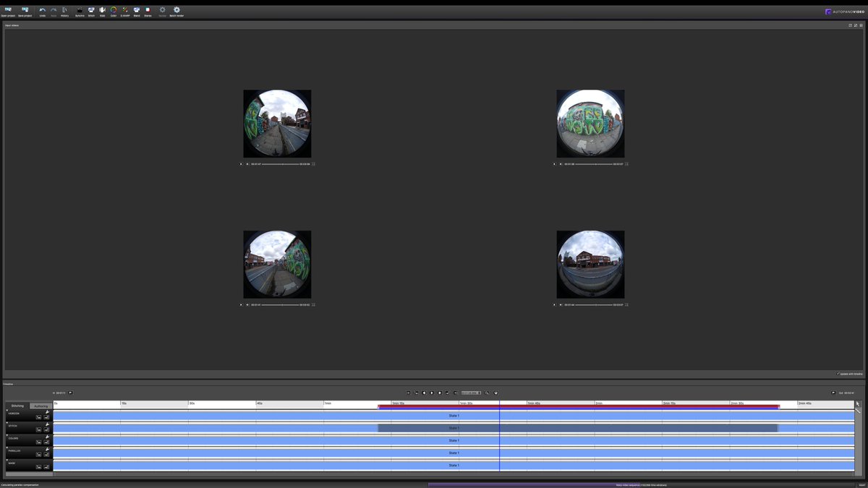This screenshot has height=488, width=868.
Task: Collapse the COLORS track
Action: click(7, 435)
